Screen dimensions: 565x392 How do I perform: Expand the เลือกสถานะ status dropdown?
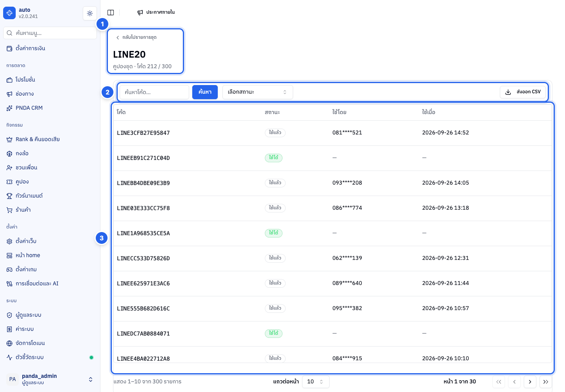258,92
